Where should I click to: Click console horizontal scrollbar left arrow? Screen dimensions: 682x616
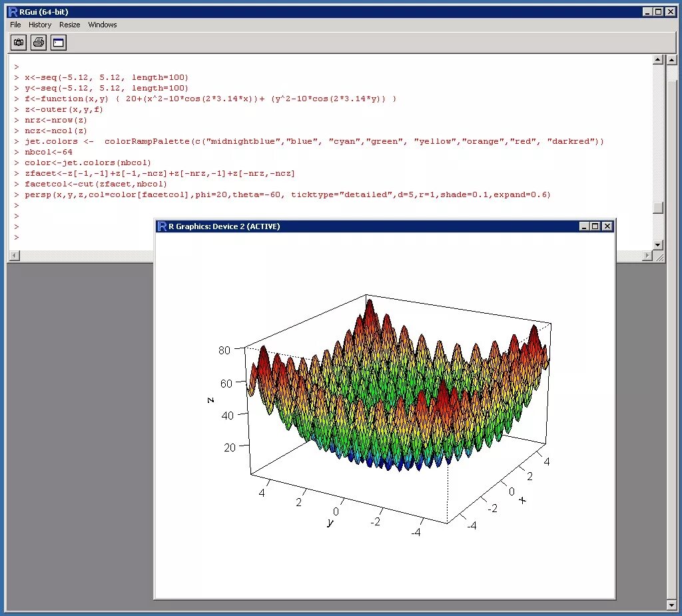click(x=15, y=256)
